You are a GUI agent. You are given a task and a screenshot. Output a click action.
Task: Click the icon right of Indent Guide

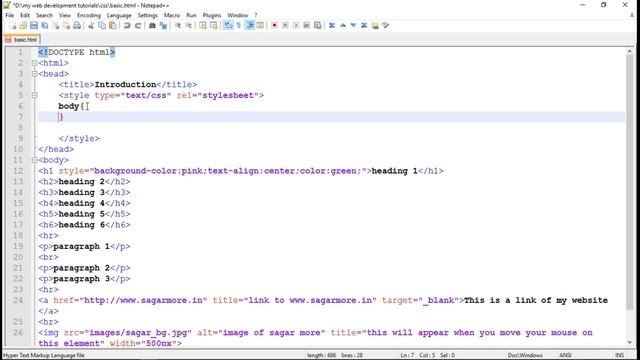260,26
